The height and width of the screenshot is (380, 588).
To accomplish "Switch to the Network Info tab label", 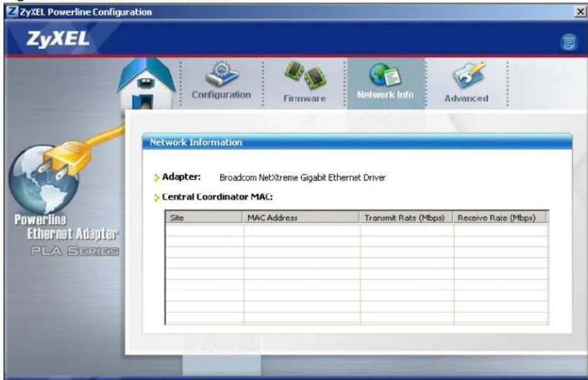I will click(385, 95).
